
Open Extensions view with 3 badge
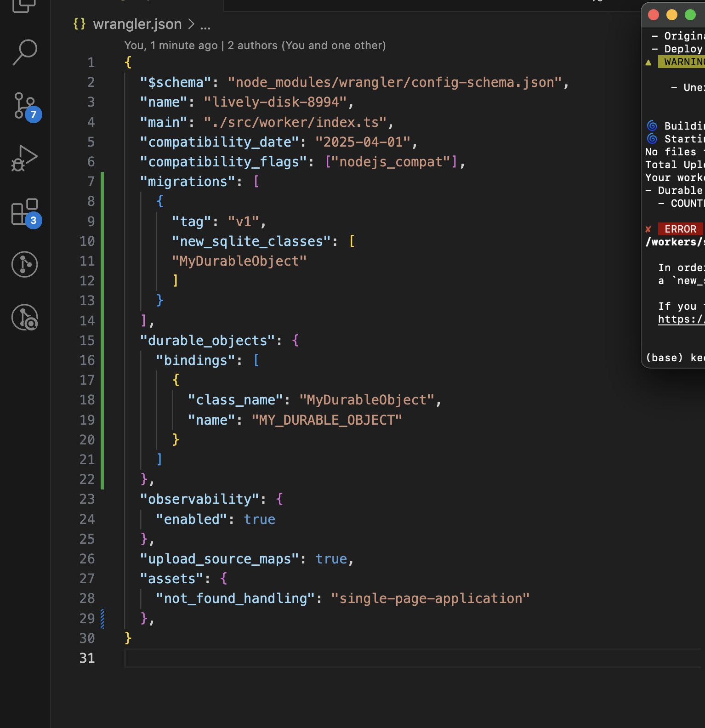pos(25,212)
